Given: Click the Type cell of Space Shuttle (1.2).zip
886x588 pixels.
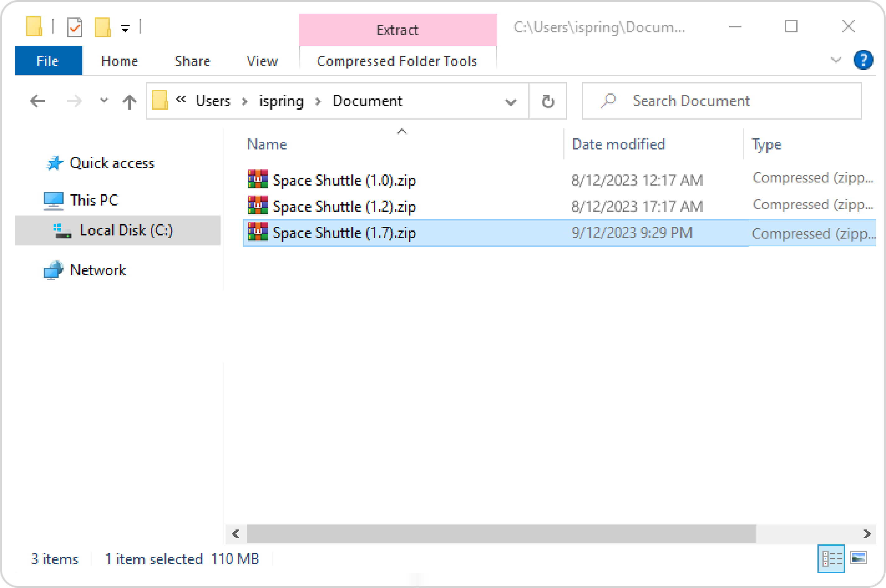Looking at the screenshot, I should [x=813, y=205].
